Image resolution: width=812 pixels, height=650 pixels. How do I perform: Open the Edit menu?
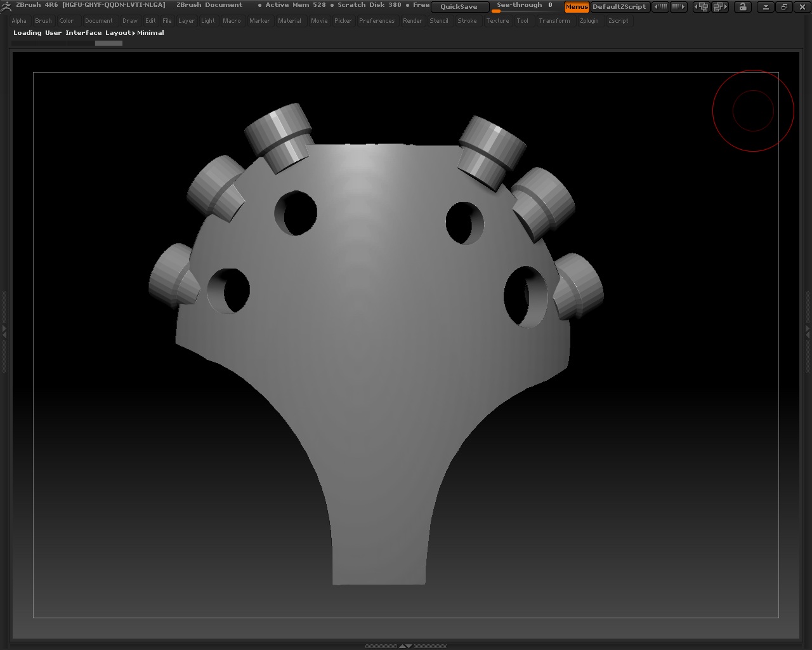[150, 21]
